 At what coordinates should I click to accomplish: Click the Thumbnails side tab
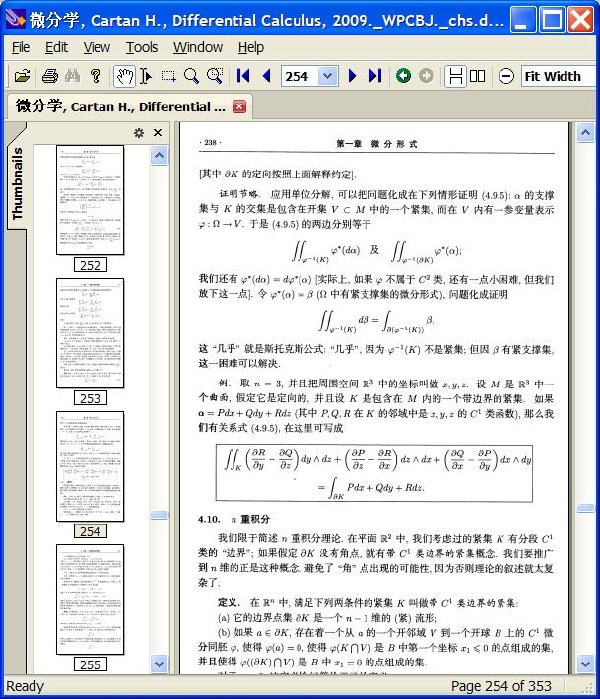17,184
